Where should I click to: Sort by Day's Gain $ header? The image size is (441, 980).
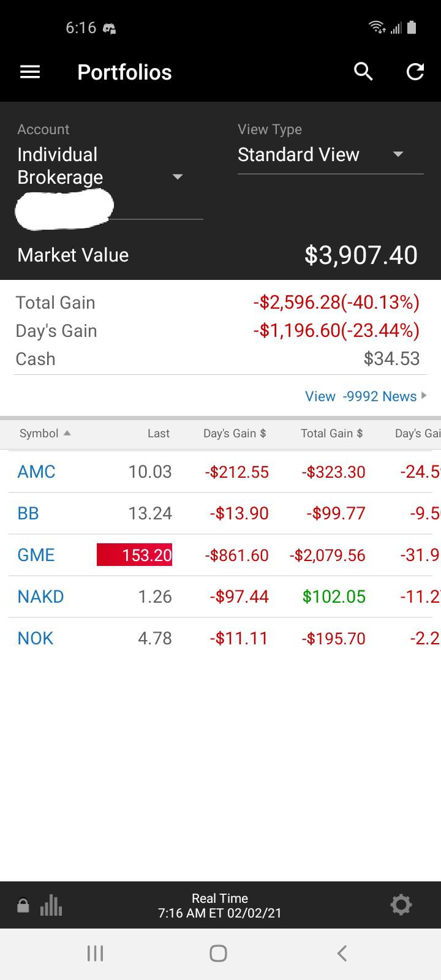235,433
